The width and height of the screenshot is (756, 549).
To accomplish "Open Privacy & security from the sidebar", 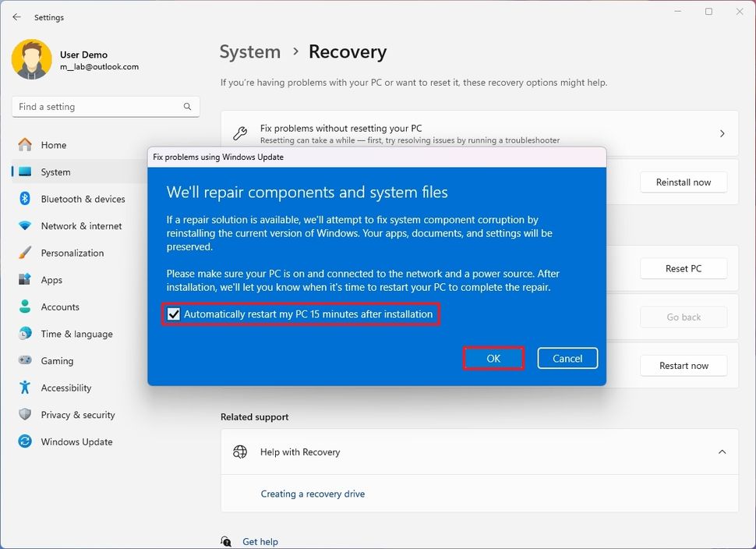I will tap(78, 415).
